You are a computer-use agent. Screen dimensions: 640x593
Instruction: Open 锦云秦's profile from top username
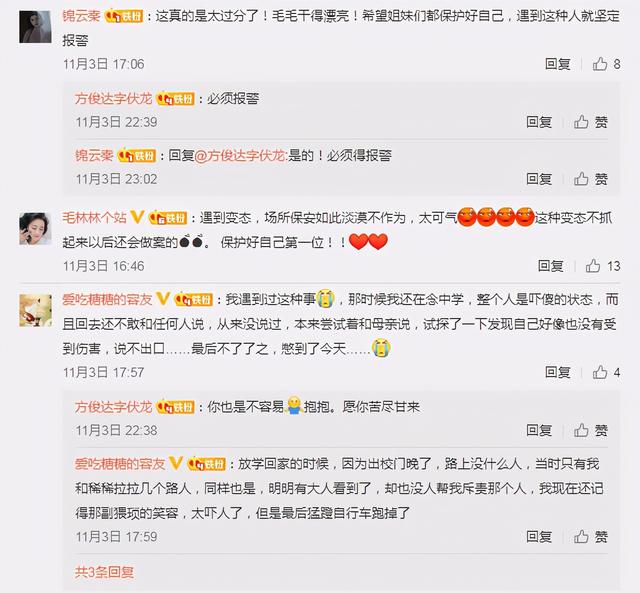[81, 16]
